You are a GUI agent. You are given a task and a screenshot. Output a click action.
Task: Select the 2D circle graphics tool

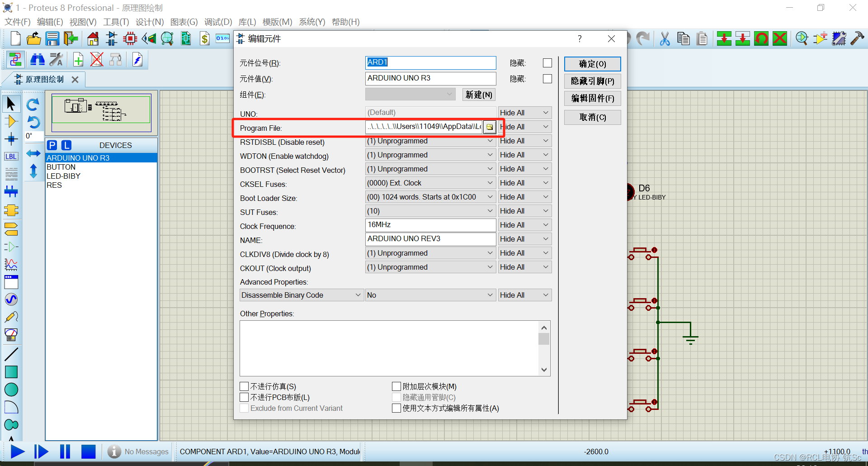pyautogui.click(x=11, y=390)
